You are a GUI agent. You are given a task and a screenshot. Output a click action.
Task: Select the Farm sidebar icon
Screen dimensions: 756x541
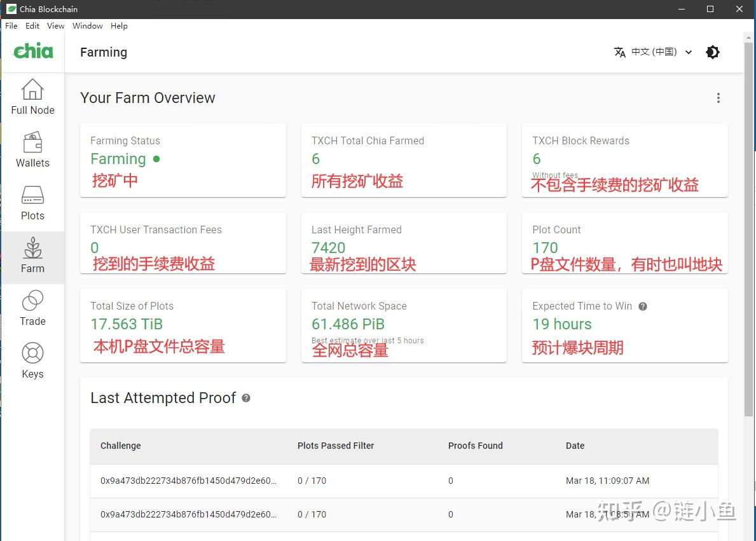click(x=32, y=255)
